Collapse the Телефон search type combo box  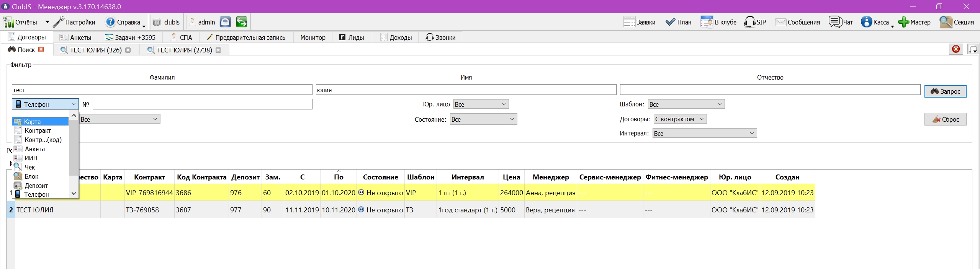(x=45, y=104)
